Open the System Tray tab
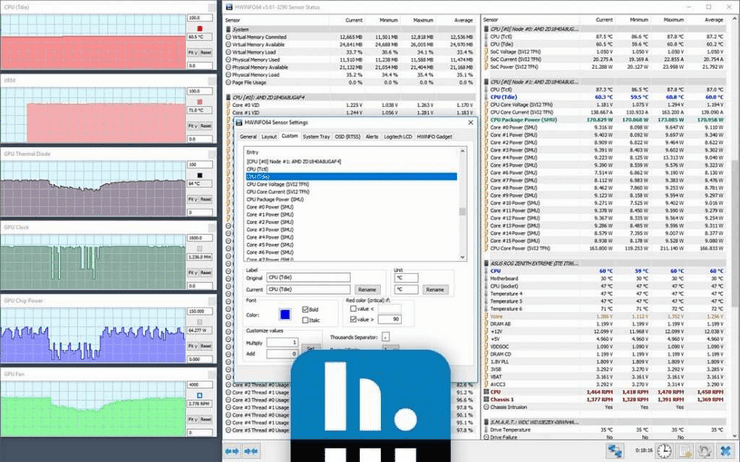Viewport: 740px width, 462px height. point(316,137)
